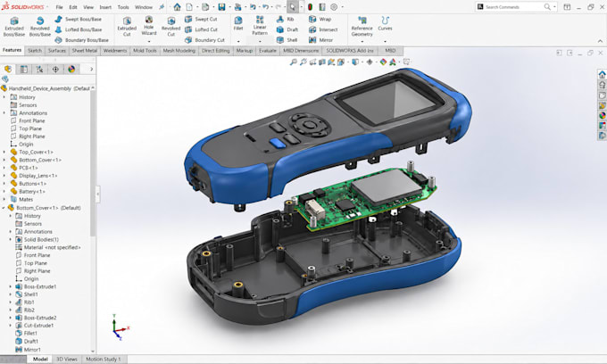This screenshot has height=364, width=607.
Task: Open the Motion Study 1 tab
Action: 103,359
